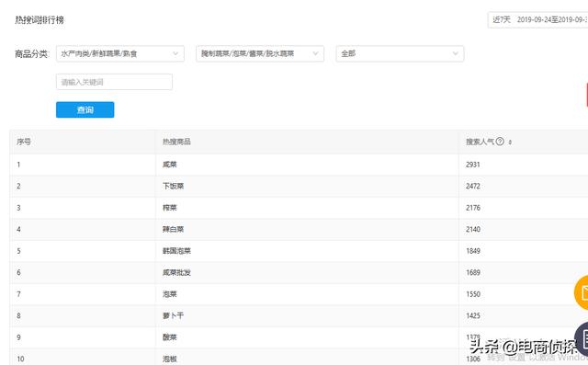The image size is (588, 365).
Task: Click the 搜索人气 help question-mark icon
Action: coord(500,142)
